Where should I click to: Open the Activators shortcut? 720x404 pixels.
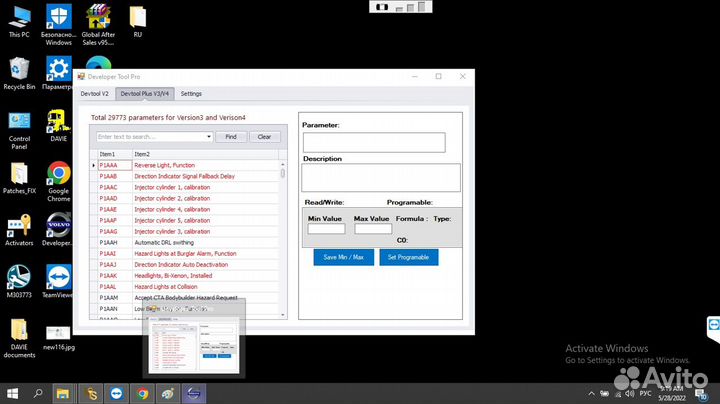[19, 230]
